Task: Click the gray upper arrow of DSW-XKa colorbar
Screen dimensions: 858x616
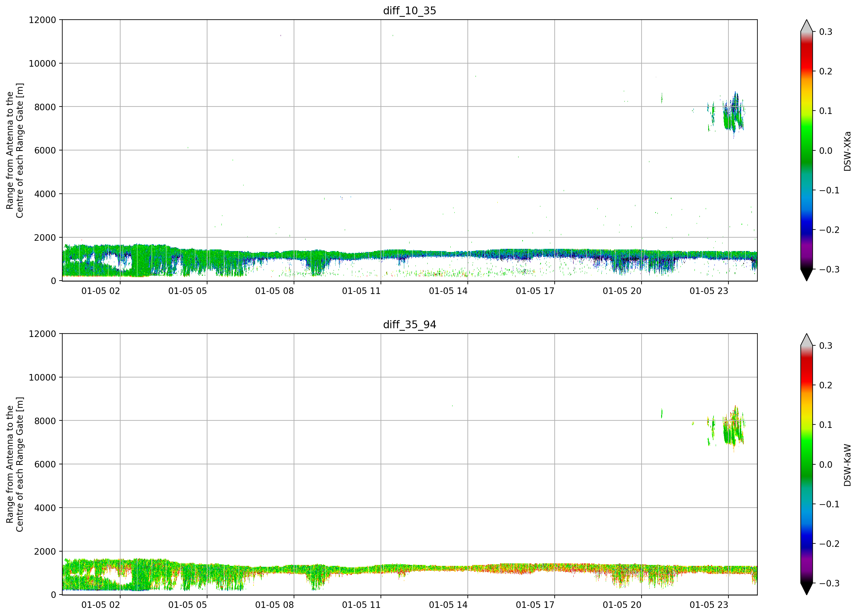Action: [x=807, y=26]
